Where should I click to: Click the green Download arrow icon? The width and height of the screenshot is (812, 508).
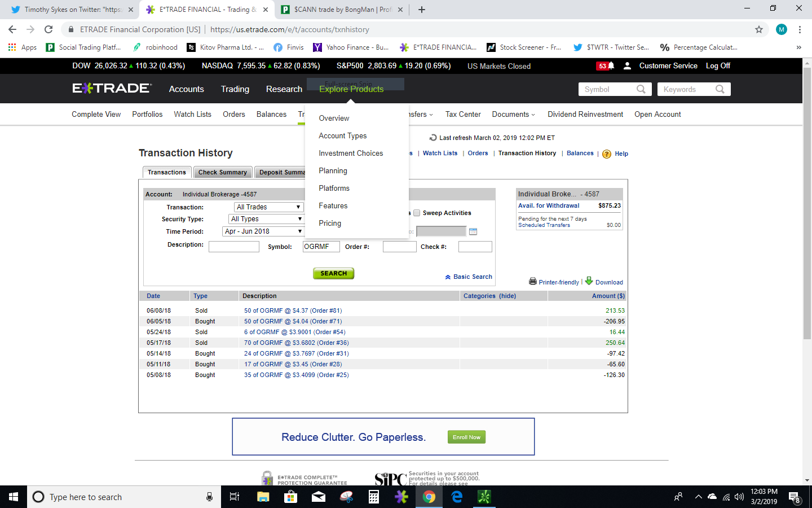[x=589, y=281]
